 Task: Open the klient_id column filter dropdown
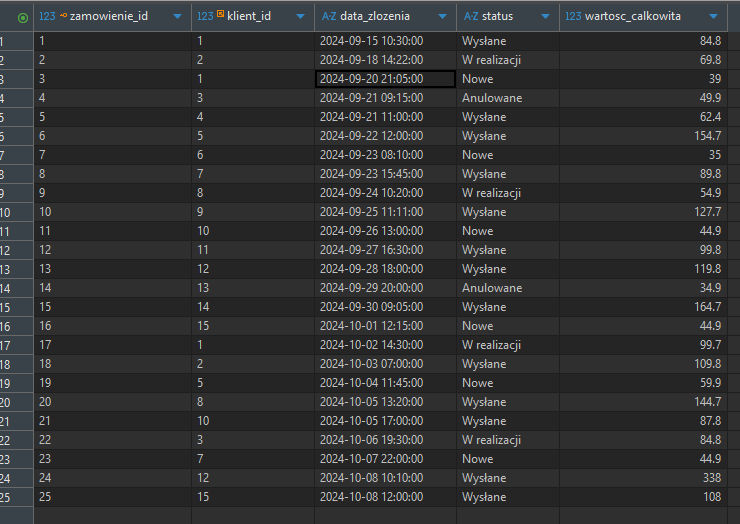click(x=301, y=17)
